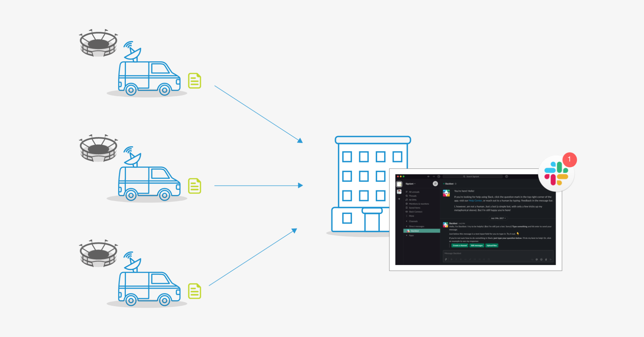Viewport: 644px width, 337px height.
Task: Open All DMs in the sidebar
Action: (411, 200)
